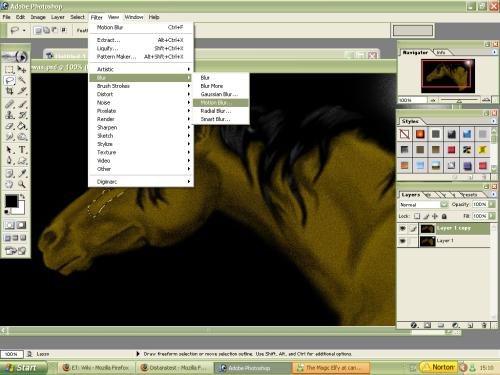The width and height of the screenshot is (500, 375).
Task: Select the Magic Wand tool
Action: pos(22,80)
